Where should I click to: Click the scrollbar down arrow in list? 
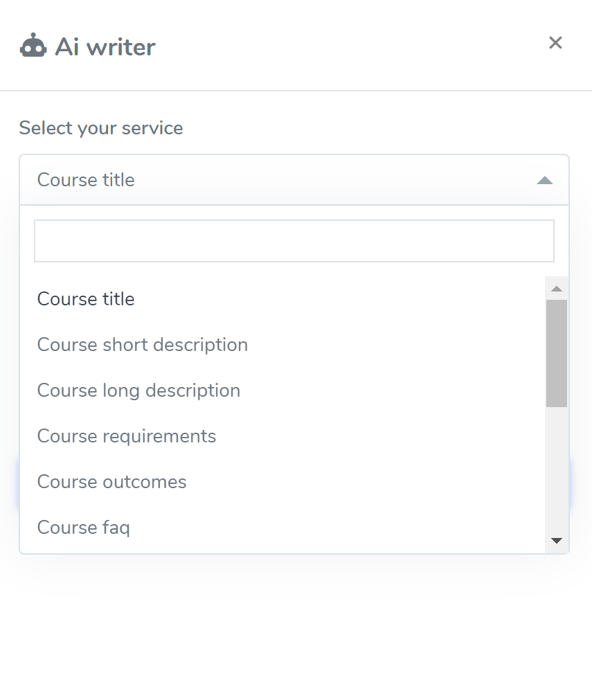pos(557,541)
